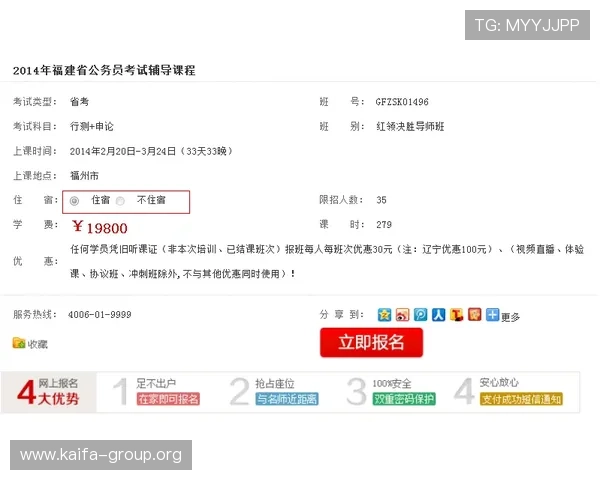Share to Sina Weibo icon

pyautogui.click(x=402, y=315)
